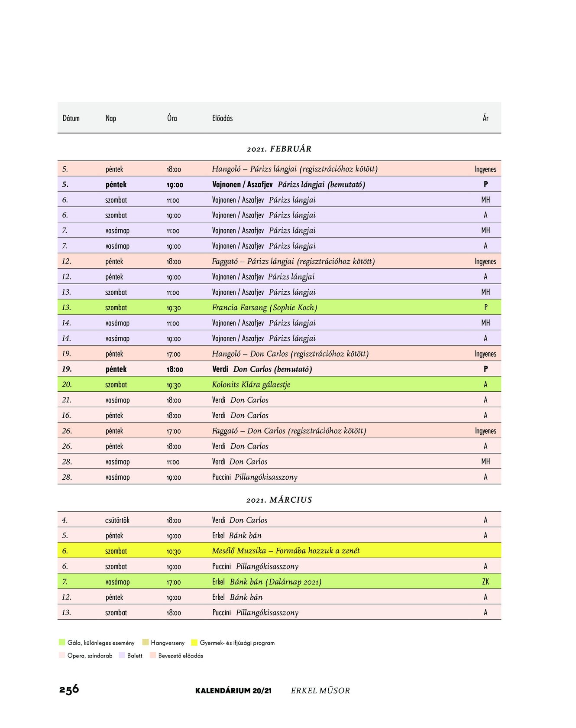The height and width of the screenshot is (728, 576).
Task: Select Mesélő Muzsika – Formába hozzuk a zenét
Action: tap(286, 551)
